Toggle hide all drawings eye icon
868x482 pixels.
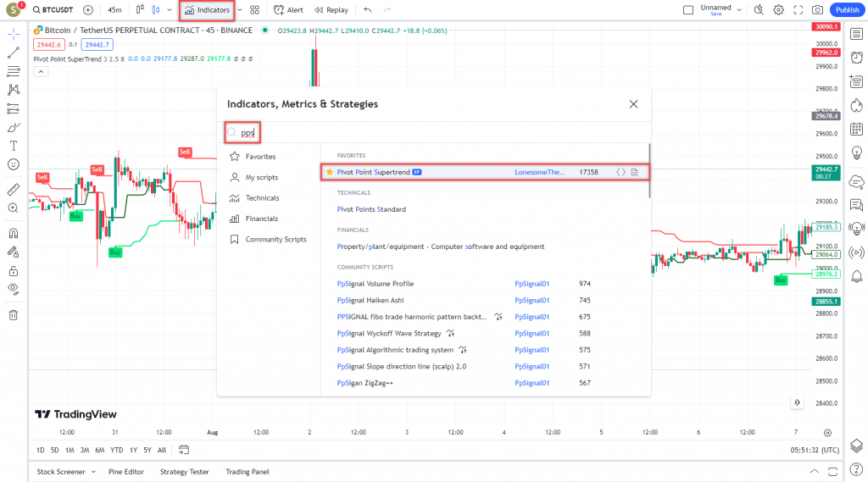14,289
